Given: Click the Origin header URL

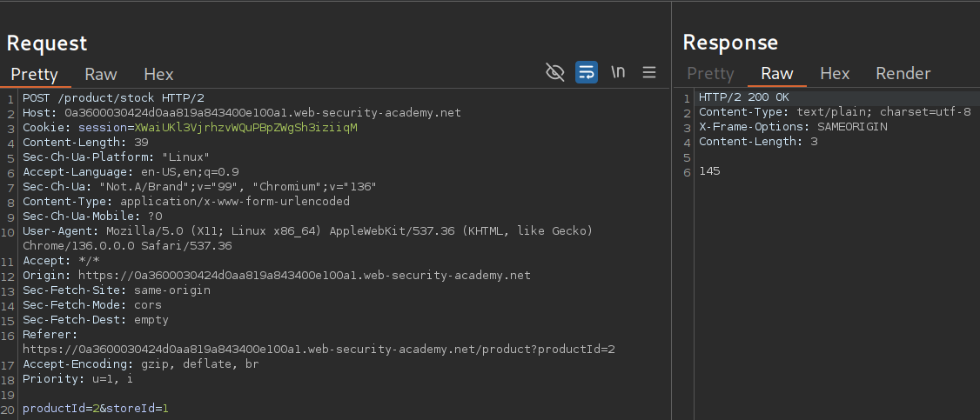Looking at the screenshot, I should 301,276.
